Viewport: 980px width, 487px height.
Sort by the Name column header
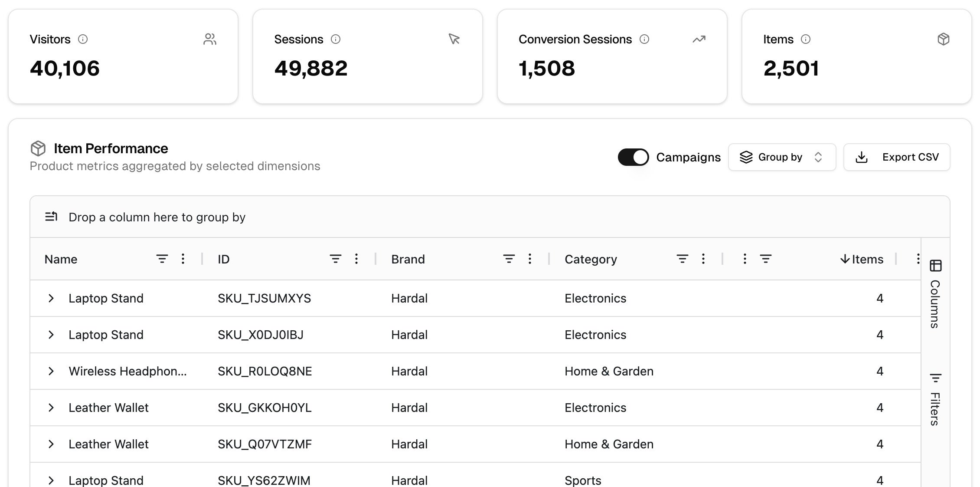point(61,259)
